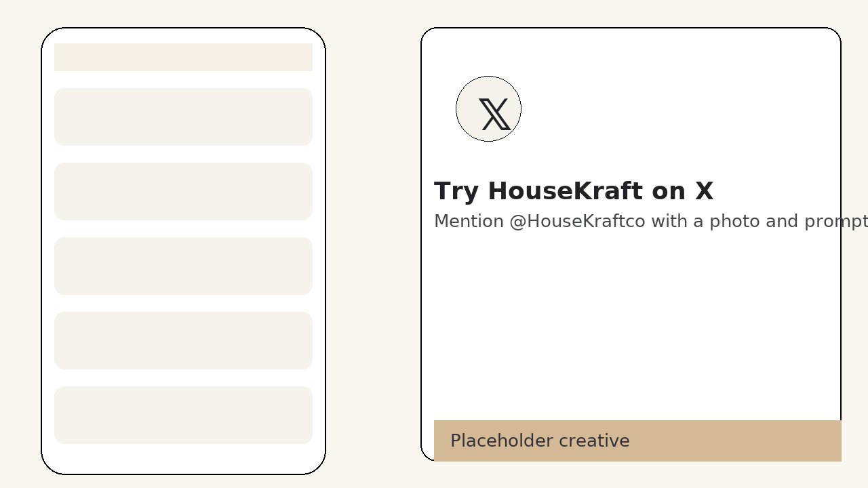Viewport: 868px width, 488px height.
Task: Click the white card area below the subtitle
Action: pyautogui.click(x=631, y=319)
